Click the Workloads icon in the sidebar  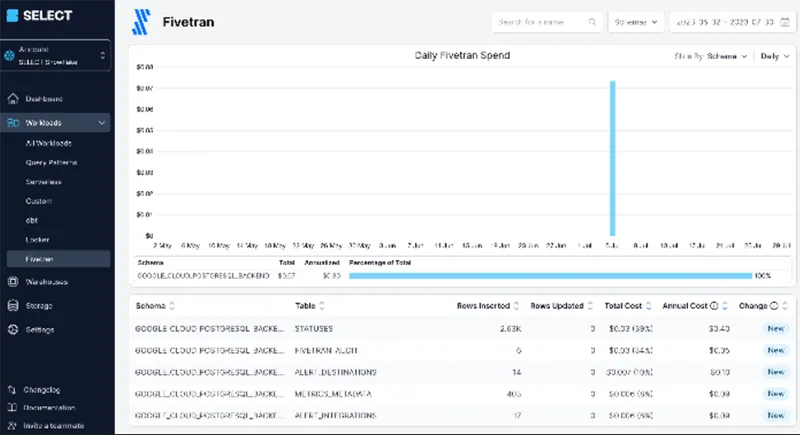[13, 123]
